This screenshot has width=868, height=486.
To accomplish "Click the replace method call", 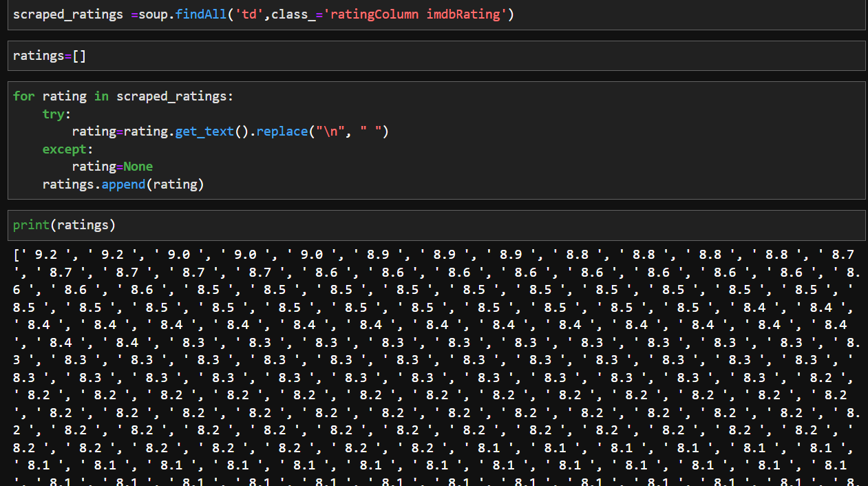I will (282, 131).
